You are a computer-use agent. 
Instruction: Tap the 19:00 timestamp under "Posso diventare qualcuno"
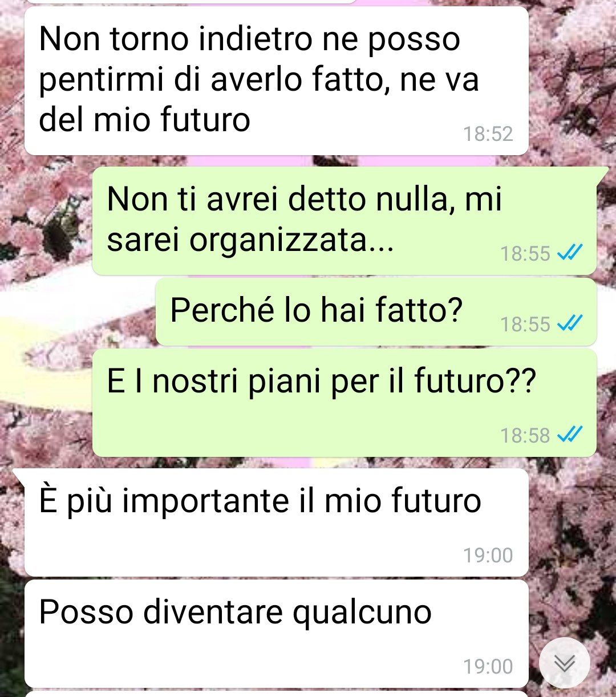[488, 666]
